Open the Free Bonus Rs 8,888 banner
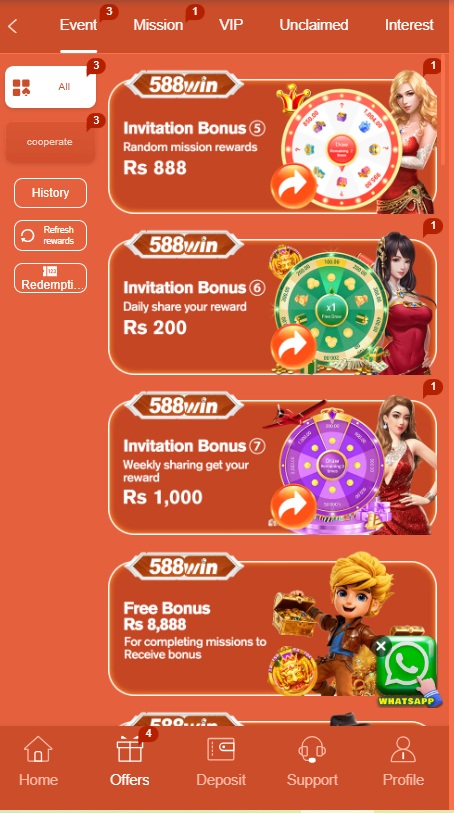 tap(272, 627)
